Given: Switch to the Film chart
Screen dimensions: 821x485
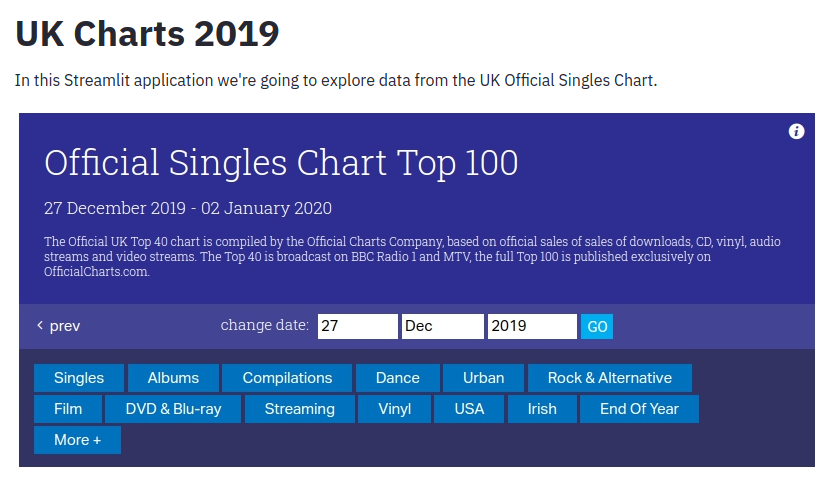Looking at the screenshot, I should coord(68,409).
